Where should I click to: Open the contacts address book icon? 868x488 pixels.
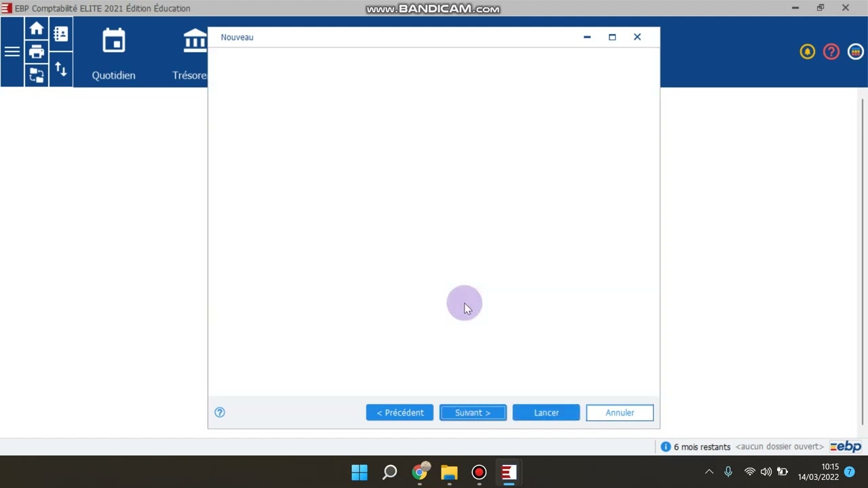pos(61,35)
